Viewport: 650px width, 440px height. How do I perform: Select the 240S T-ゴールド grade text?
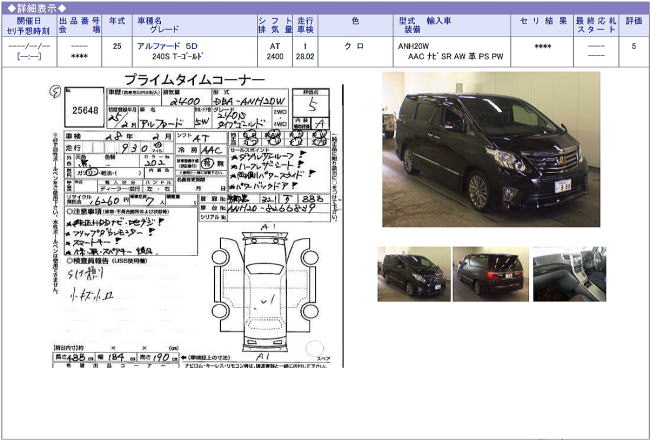pos(177,56)
